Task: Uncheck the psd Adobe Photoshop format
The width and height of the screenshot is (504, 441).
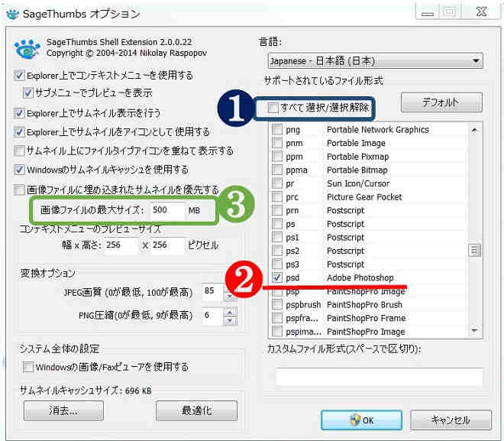Action: [x=278, y=277]
